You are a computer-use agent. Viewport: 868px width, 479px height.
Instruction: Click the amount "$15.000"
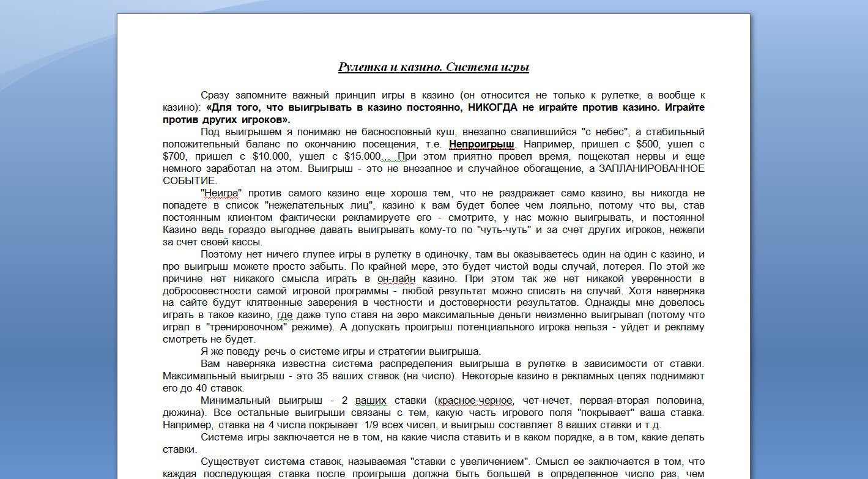click(362, 157)
